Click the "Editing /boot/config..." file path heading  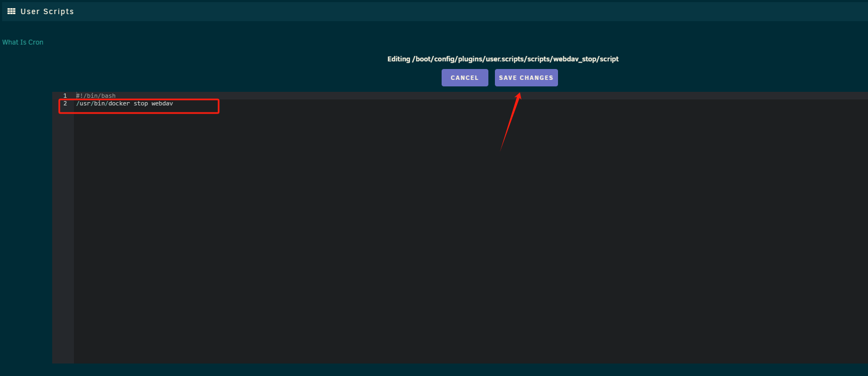(503, 59)
